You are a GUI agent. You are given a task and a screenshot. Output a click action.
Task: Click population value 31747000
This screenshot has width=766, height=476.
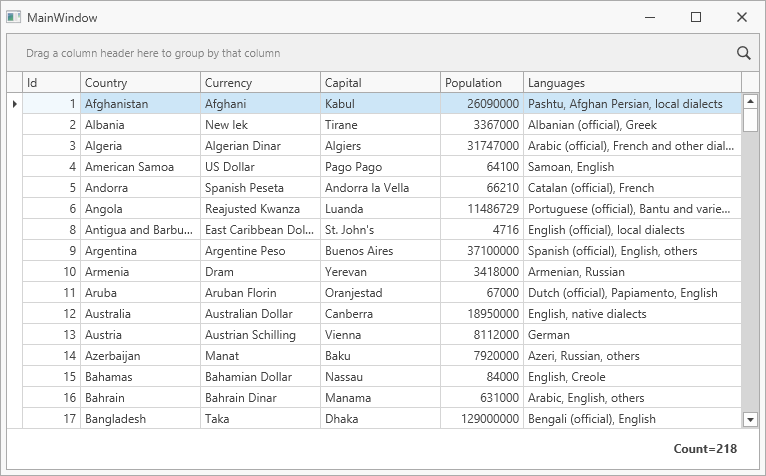click(482, 146)
